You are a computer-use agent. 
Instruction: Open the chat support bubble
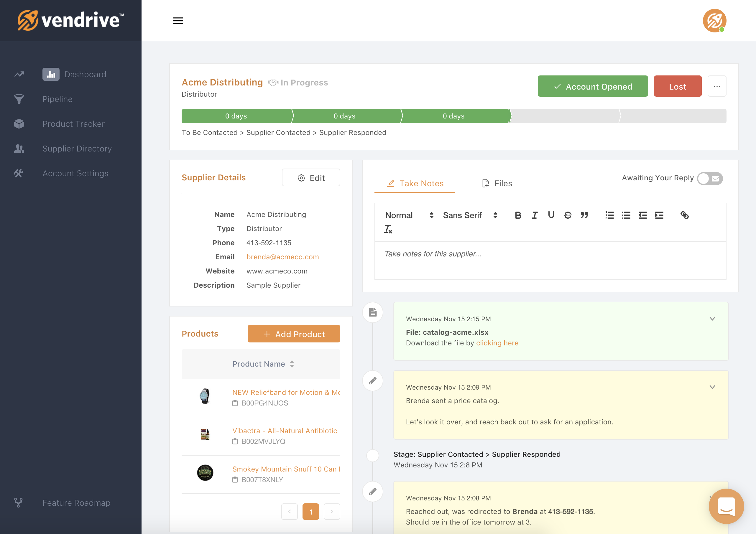tap(726, 506)
